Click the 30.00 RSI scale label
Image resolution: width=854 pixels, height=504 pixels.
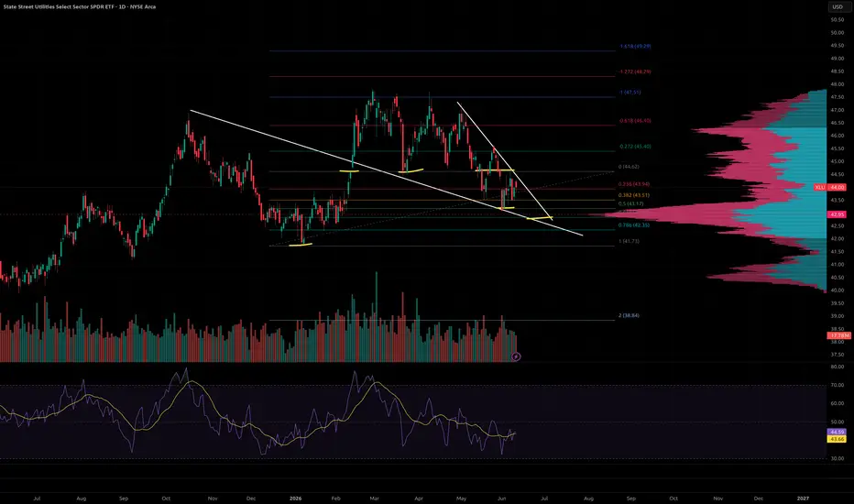838,459
